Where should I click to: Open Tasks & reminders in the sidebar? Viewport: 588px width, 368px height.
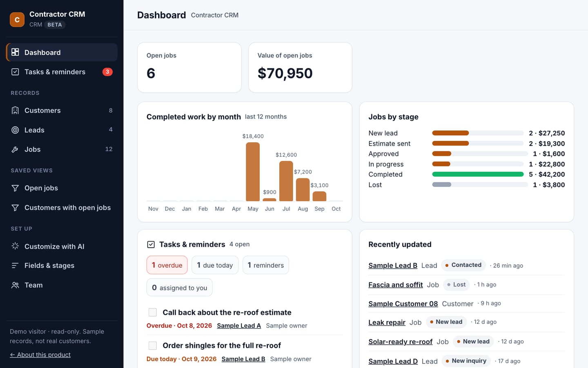[62, 72]
